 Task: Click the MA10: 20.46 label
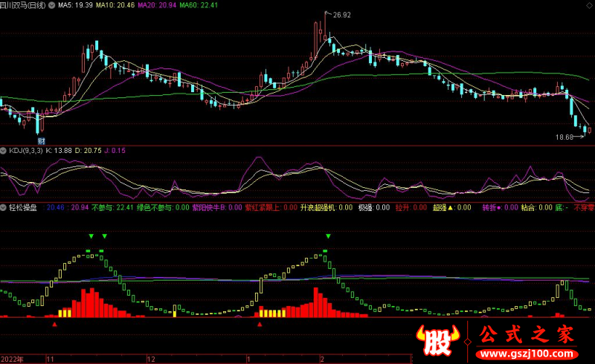(x=115, y=5)
